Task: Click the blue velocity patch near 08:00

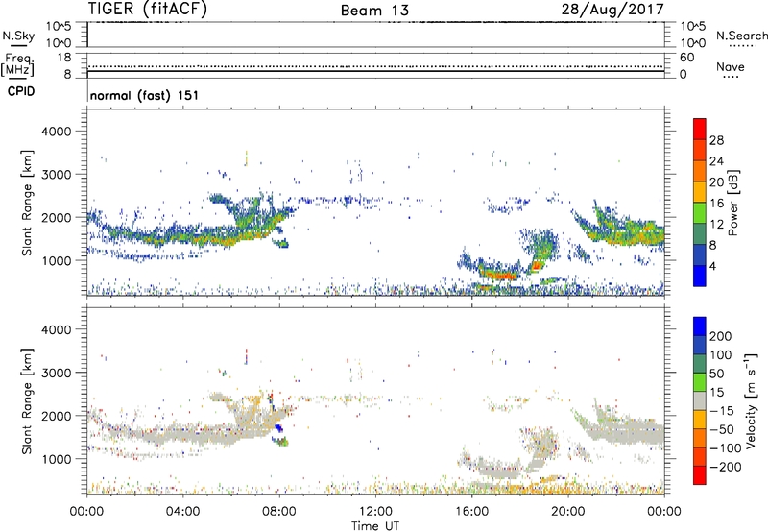Action: tap(278, 428)
